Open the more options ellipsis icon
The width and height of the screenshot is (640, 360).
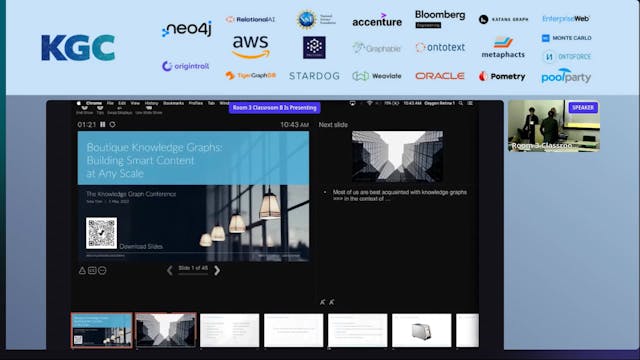[x=102, y=270]
